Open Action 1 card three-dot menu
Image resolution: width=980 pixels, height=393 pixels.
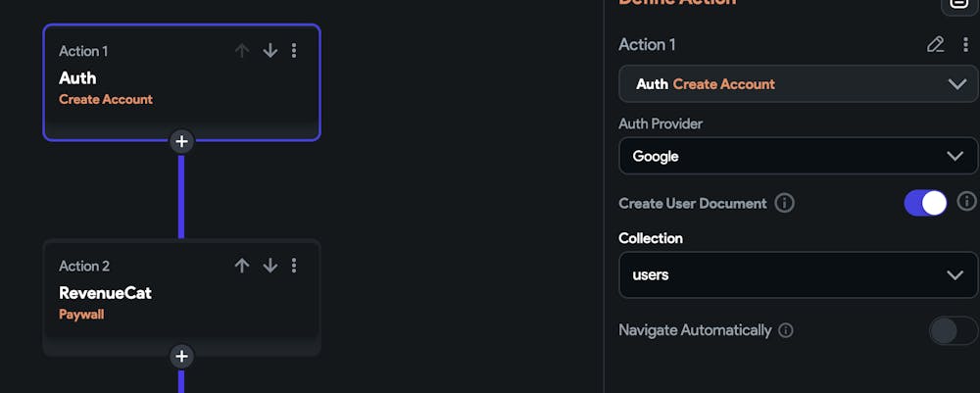click(x=294, y=51)
